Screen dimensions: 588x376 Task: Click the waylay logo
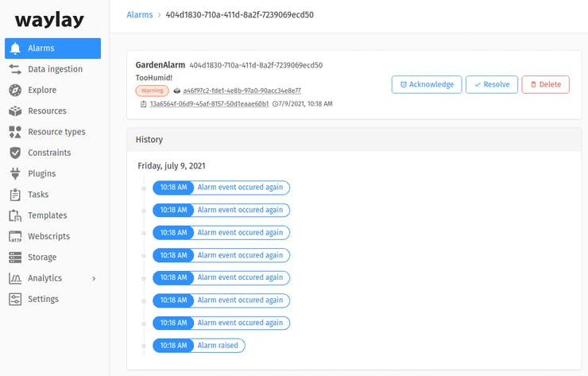[49, 20]
